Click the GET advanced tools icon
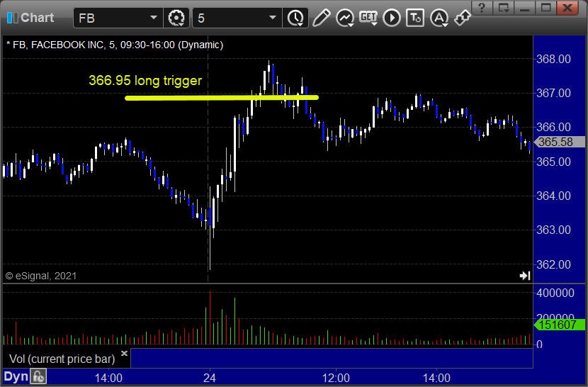This screenshot has width=588, height=387. [x=368, y=18]
